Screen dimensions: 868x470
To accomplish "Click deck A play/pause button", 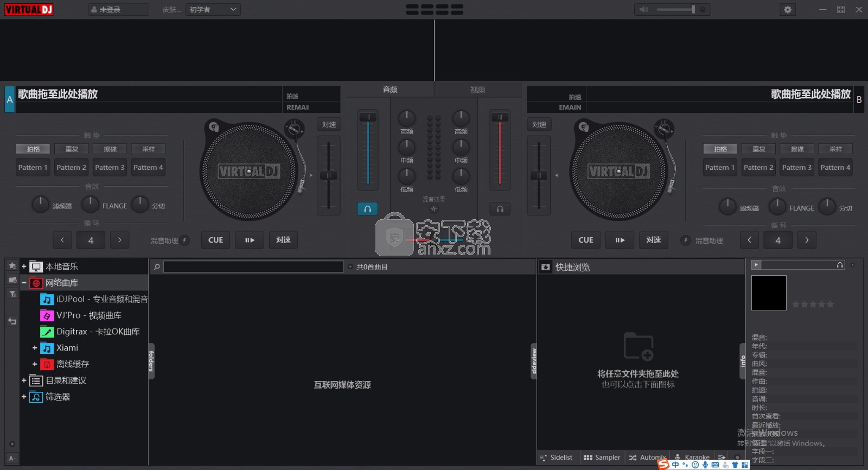I will click(x=250, y=240).
